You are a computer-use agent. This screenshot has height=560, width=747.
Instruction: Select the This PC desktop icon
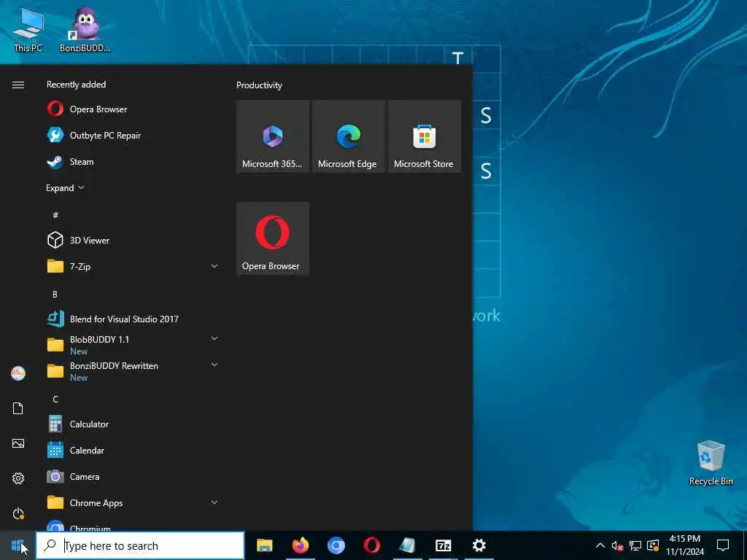tap(28, 29)
